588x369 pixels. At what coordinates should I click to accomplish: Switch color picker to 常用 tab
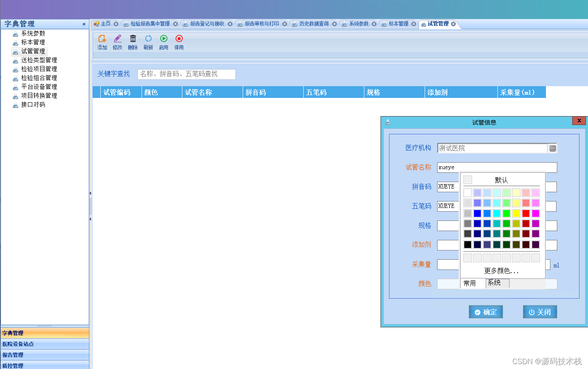point(473,284)
